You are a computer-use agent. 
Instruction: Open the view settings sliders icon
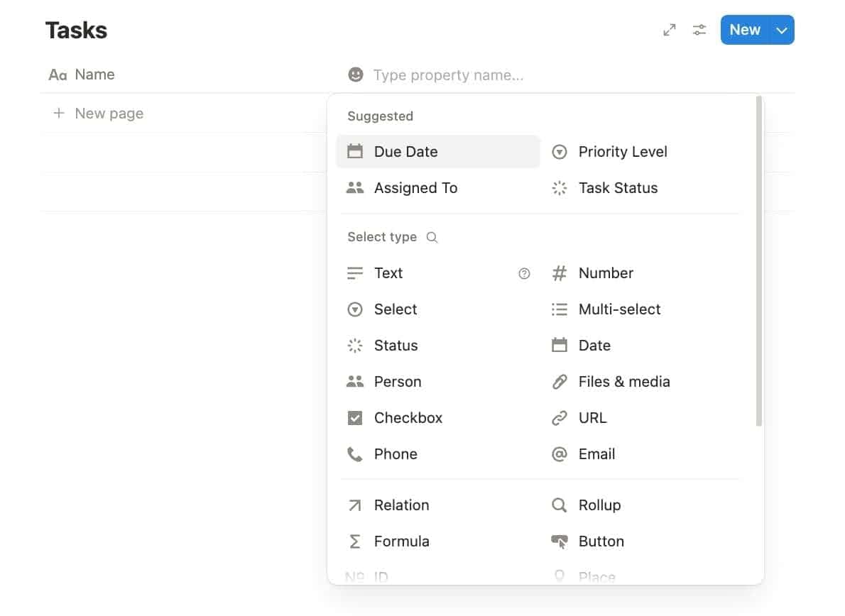coord(699,30)
